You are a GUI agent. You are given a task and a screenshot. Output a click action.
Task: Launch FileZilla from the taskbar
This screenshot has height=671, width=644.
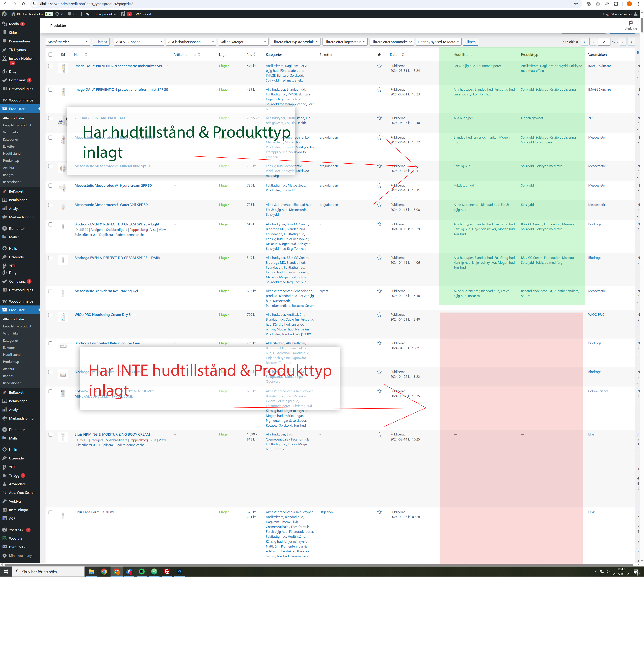click(x=167, y=571)
